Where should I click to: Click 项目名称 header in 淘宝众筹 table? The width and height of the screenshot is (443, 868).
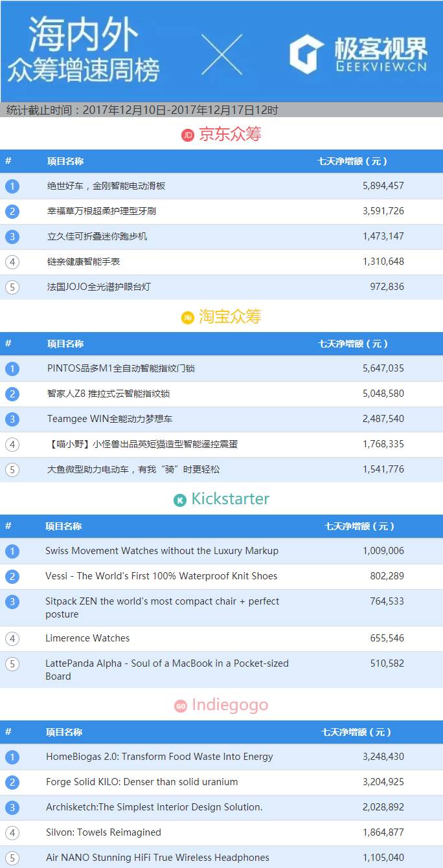click(x=65, y=344)
